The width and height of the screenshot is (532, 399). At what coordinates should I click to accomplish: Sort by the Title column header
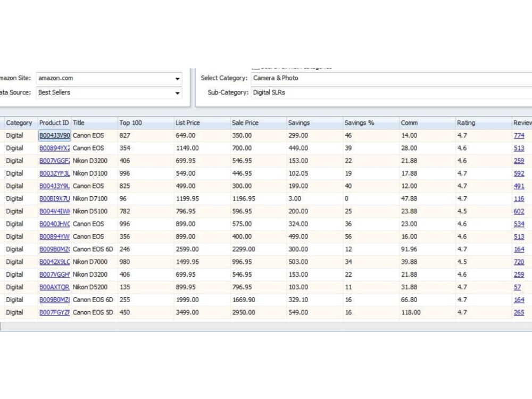tap(94, 123)
